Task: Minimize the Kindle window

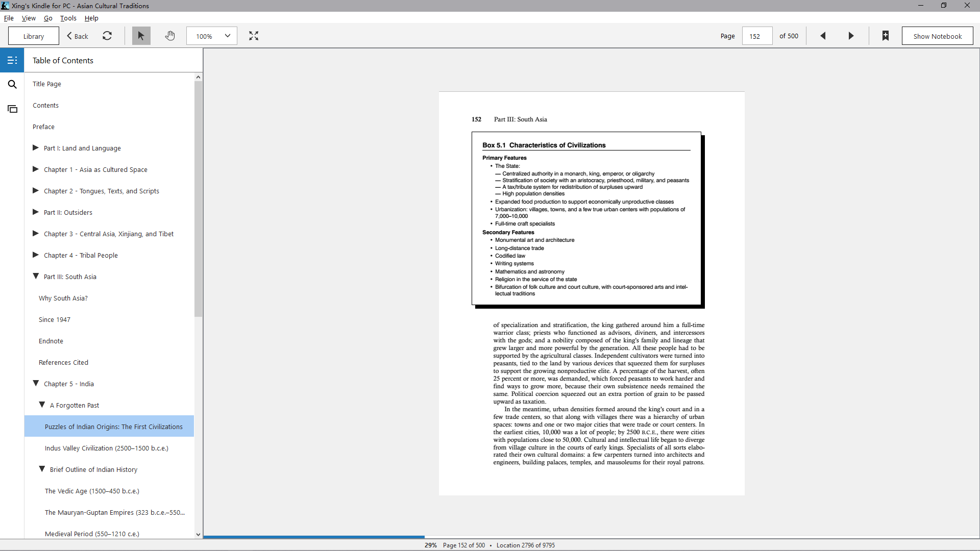Action: tap(920, 6)
